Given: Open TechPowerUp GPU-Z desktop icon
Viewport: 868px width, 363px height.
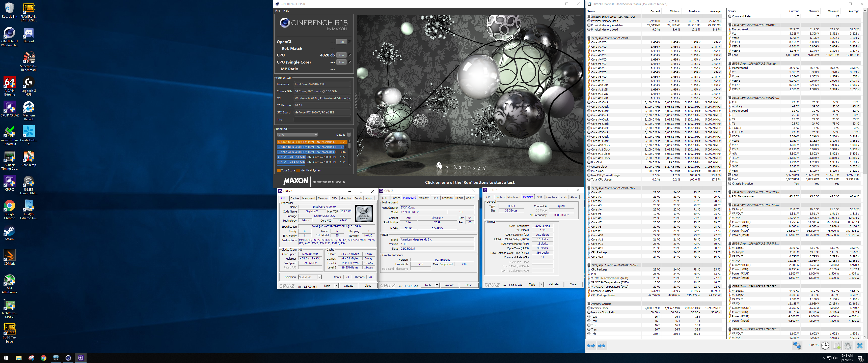Looking at the screenshot, I should coord(9,309).
